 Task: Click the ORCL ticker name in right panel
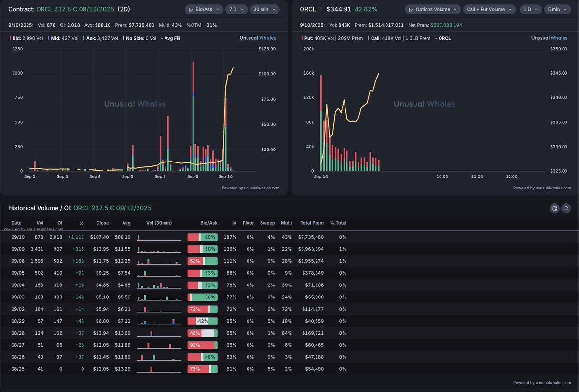[x=307, y=9]
